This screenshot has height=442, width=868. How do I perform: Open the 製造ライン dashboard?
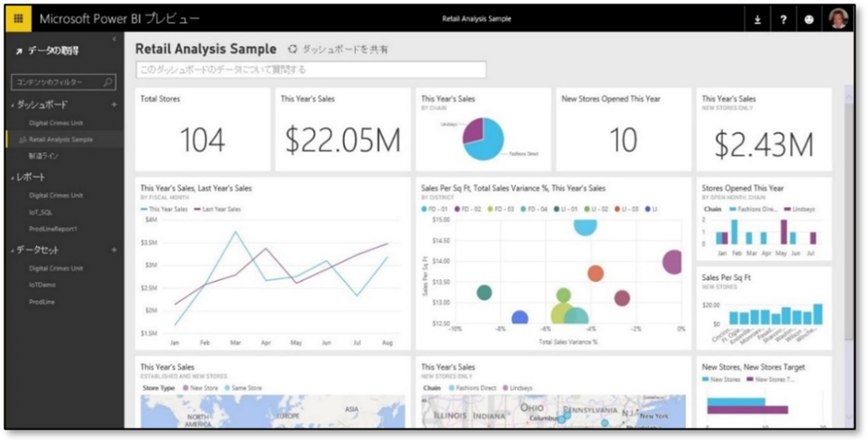coord(43,156)
